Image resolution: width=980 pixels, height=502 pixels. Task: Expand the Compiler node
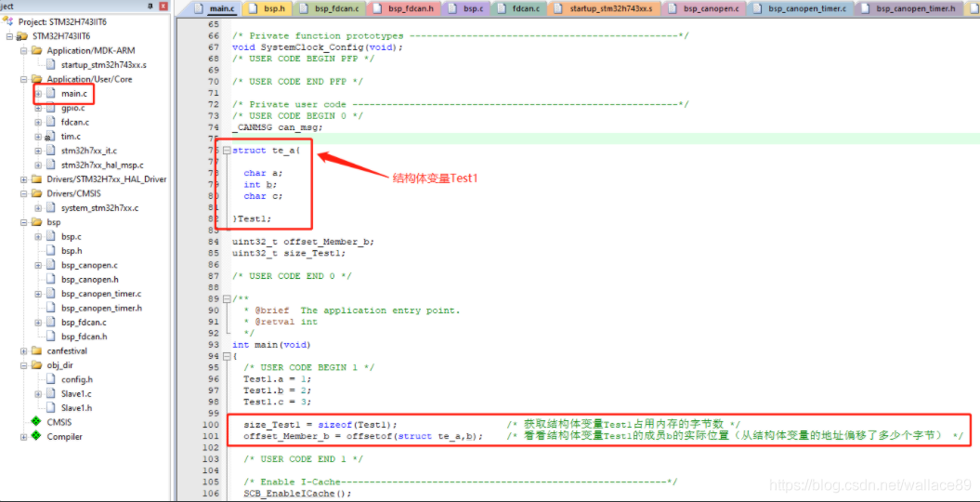click(24, 436)
